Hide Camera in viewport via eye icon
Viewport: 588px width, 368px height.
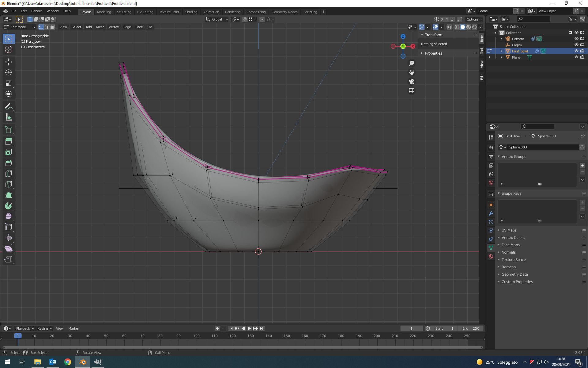pyautogui.click(x=576, y=39)
